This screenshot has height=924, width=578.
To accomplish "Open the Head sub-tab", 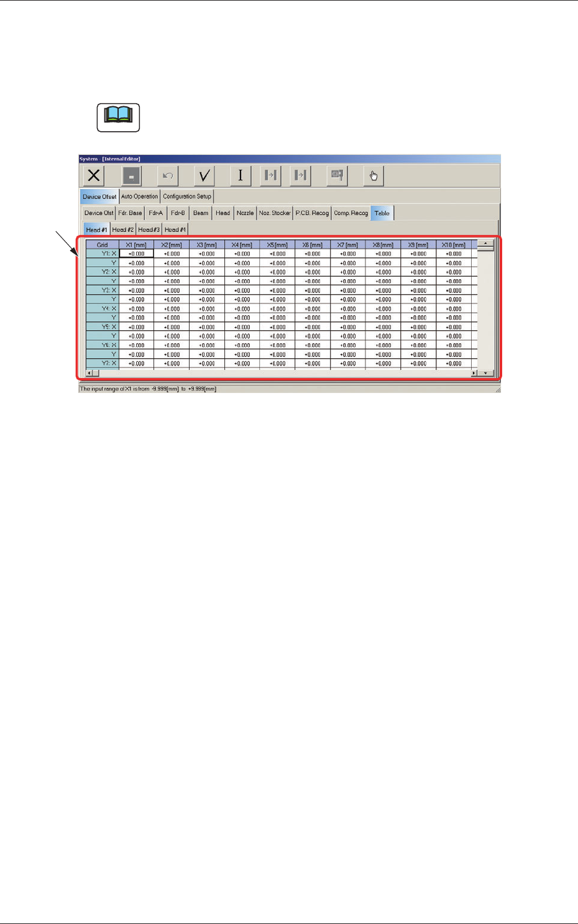I will pos(222,213).
